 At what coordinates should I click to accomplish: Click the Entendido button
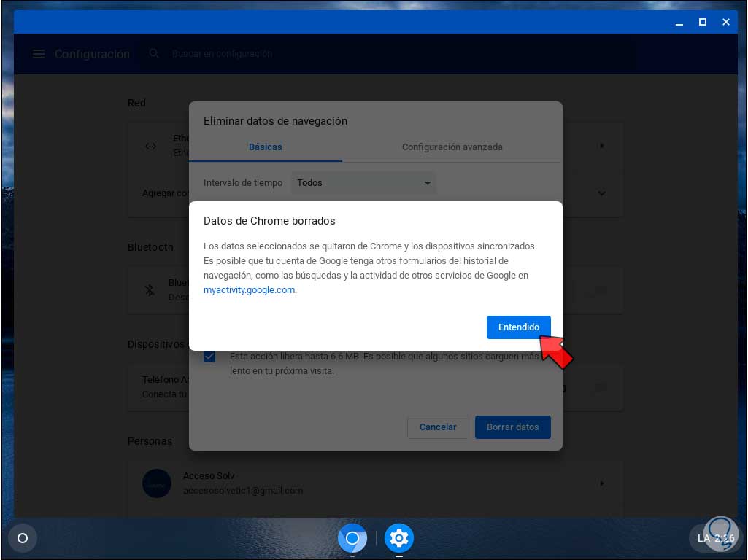coord(519,327)
